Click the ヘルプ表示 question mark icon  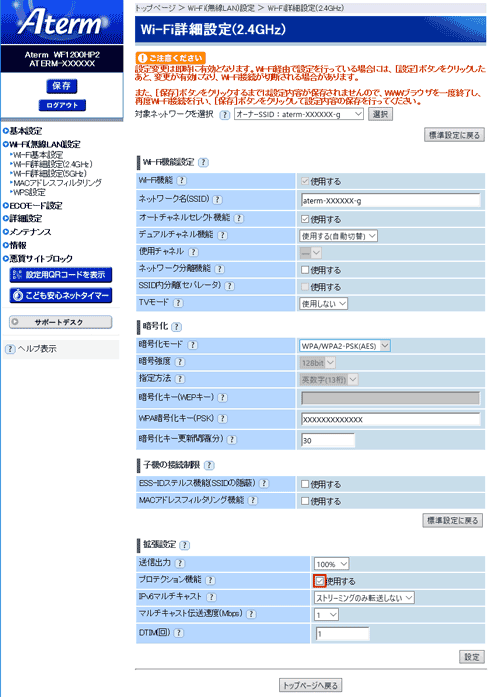pyautogui.click(x=10, y=349)
